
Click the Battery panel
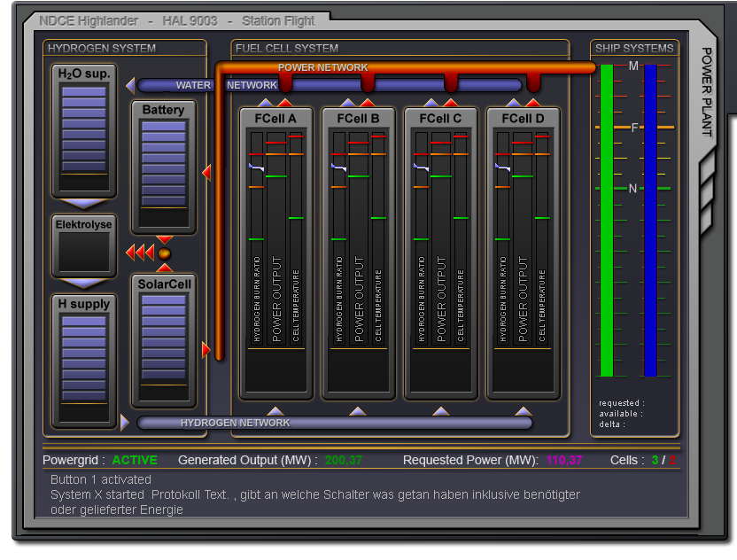pyautogui.click(x=164, y=167)
